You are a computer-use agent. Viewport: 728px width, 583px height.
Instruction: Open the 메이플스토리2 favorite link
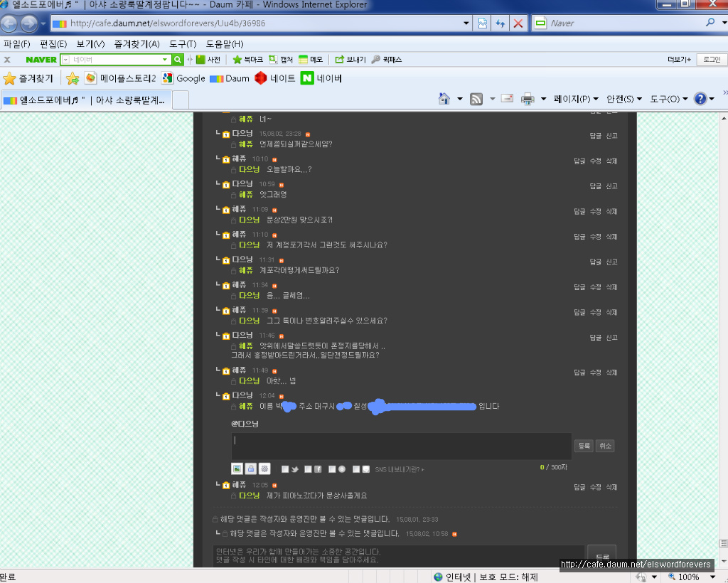120,78
